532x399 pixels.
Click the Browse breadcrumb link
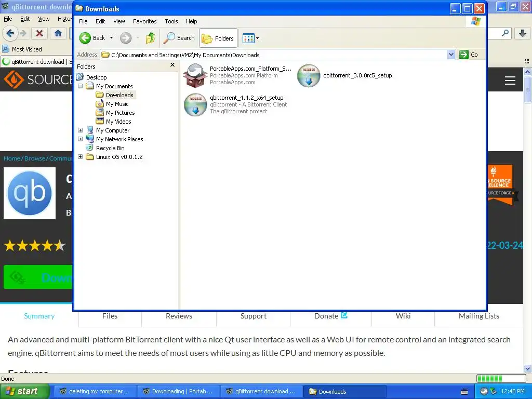click(x=35, y=158)
